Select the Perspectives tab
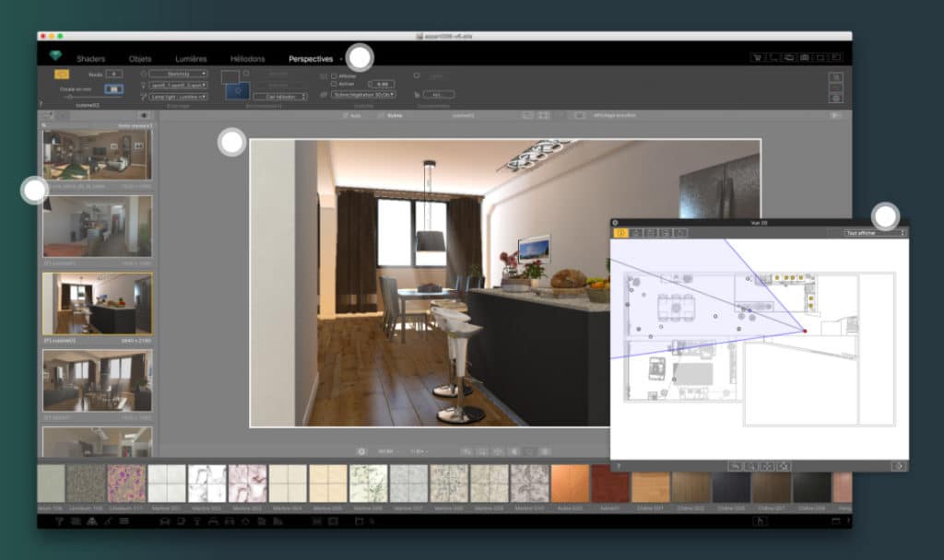 point(311,59)
